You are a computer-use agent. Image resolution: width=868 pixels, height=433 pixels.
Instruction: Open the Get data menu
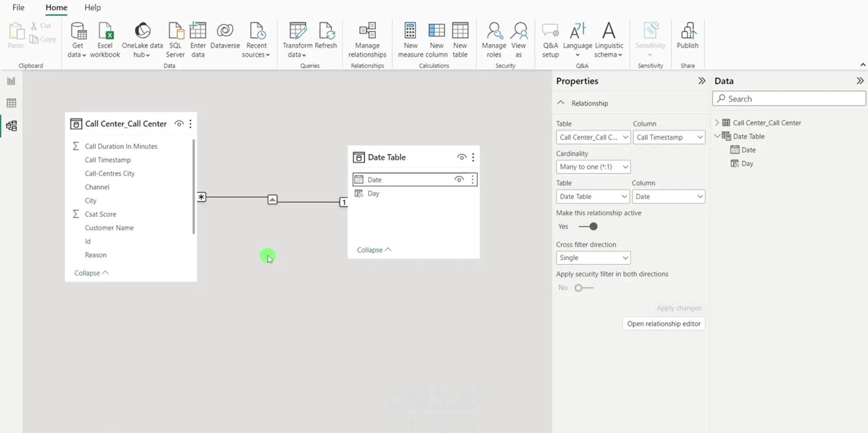(77, 40)
